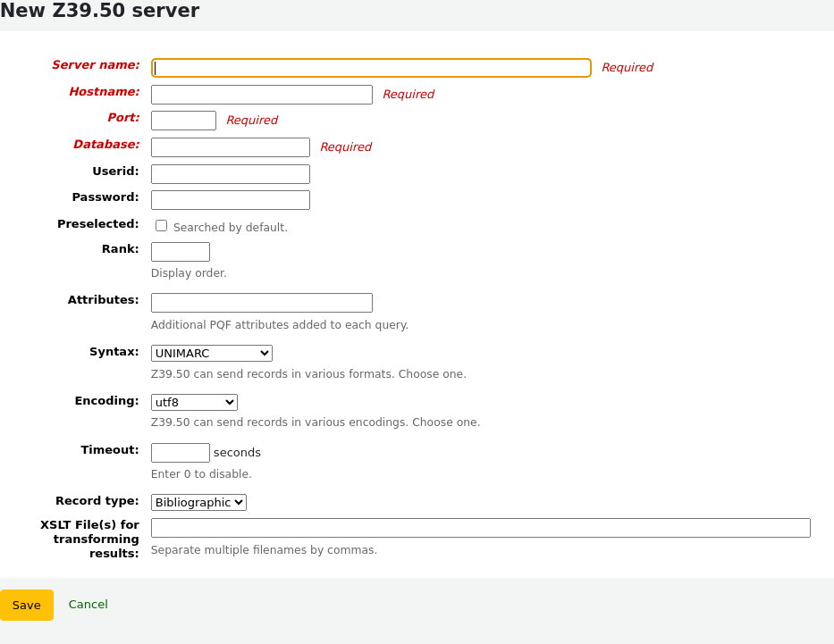Expand the Encoding selector with its arrow
The width and height of the screenshot is (834, 644).
point(230,402)
